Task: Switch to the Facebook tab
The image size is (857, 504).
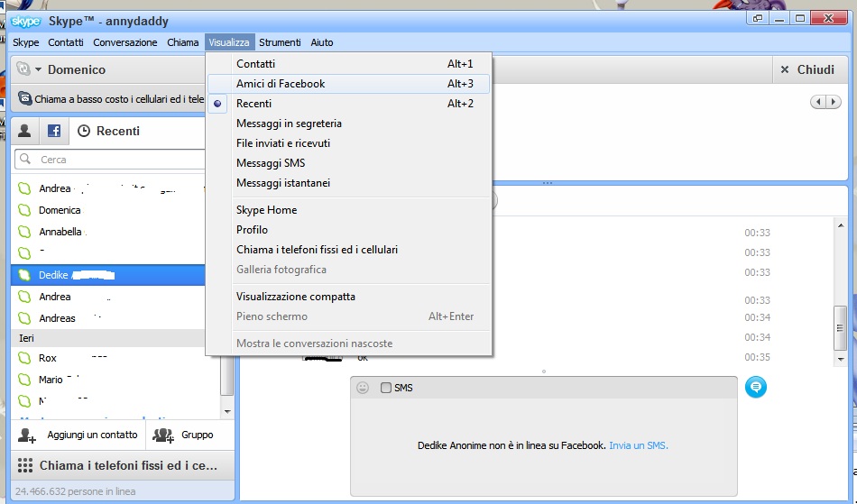Action: (54, 131)
